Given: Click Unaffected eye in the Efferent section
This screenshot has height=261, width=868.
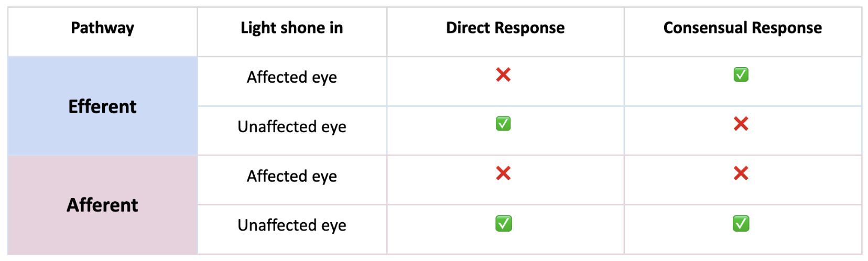Looking at the screenshot, I should (291, 127).
